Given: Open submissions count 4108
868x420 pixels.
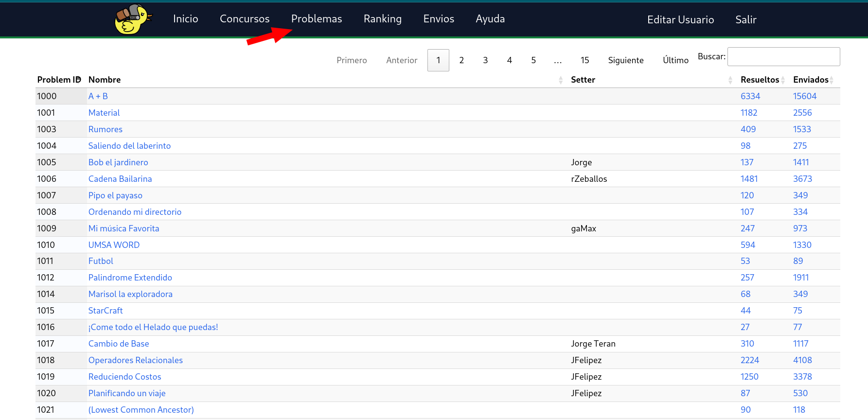Looking at the screenshot, I should 802,360.
